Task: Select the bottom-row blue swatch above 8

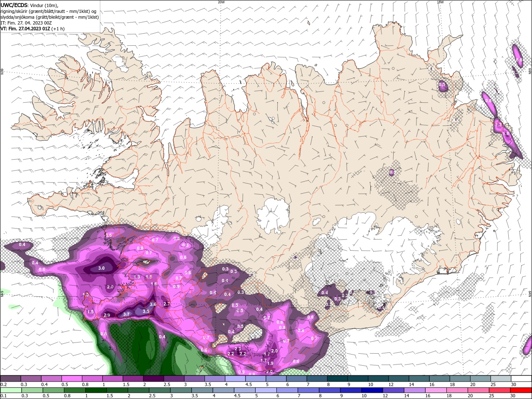Action: click(x=330, y=390)
